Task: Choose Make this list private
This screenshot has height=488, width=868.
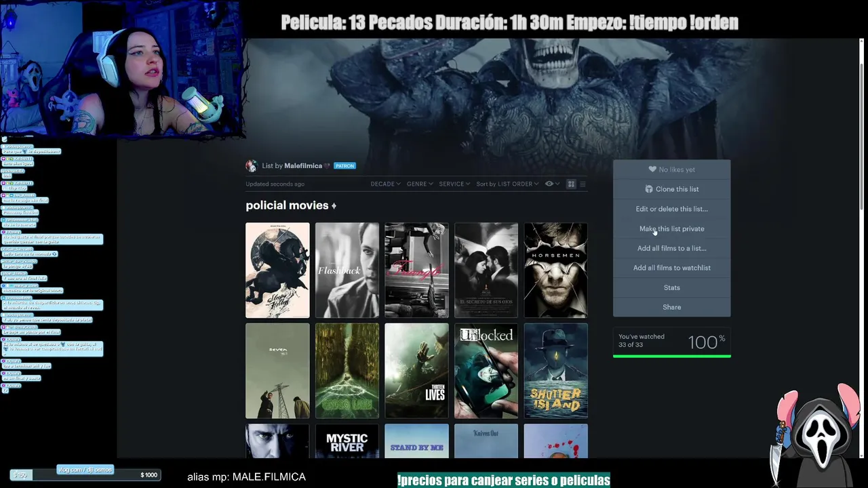Action: pos(672,228)
